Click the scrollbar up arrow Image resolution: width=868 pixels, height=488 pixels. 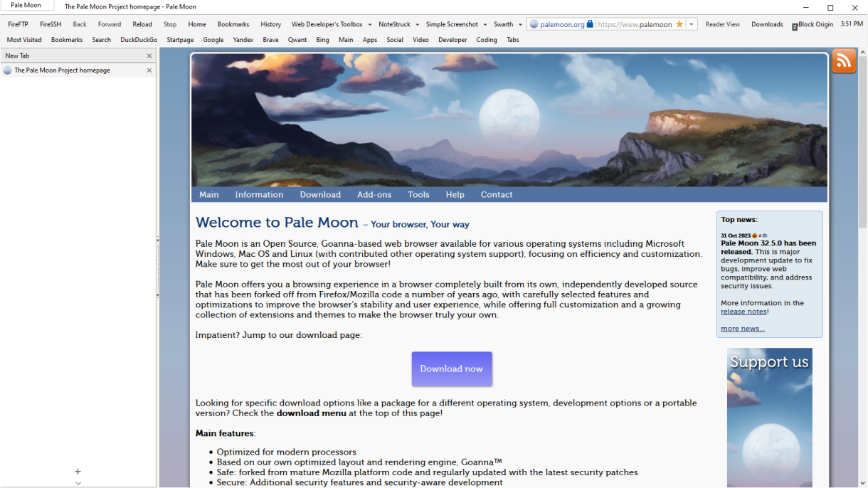click(x=862, y=53)
